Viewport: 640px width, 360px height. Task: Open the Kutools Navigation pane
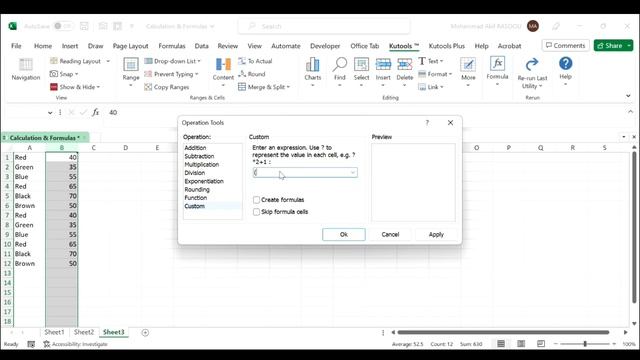[26, 69]
